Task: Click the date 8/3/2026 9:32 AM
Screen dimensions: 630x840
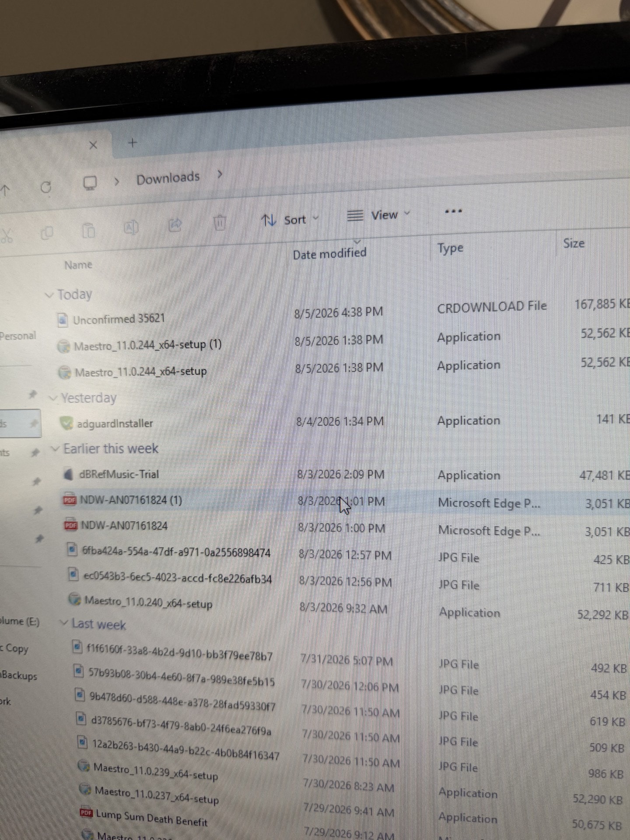Action: click(343, 608)
